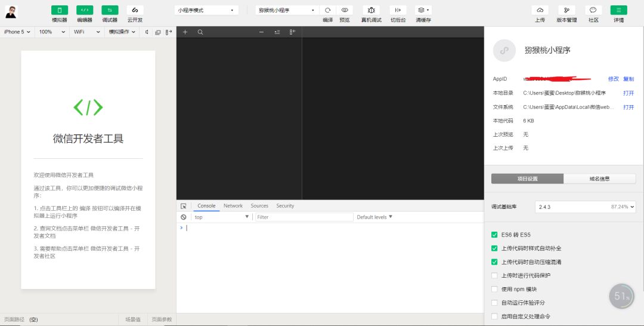Click the 预览 preview eye icon
The height and width of the screenshot is (326, 644).
tap(345, 10)
